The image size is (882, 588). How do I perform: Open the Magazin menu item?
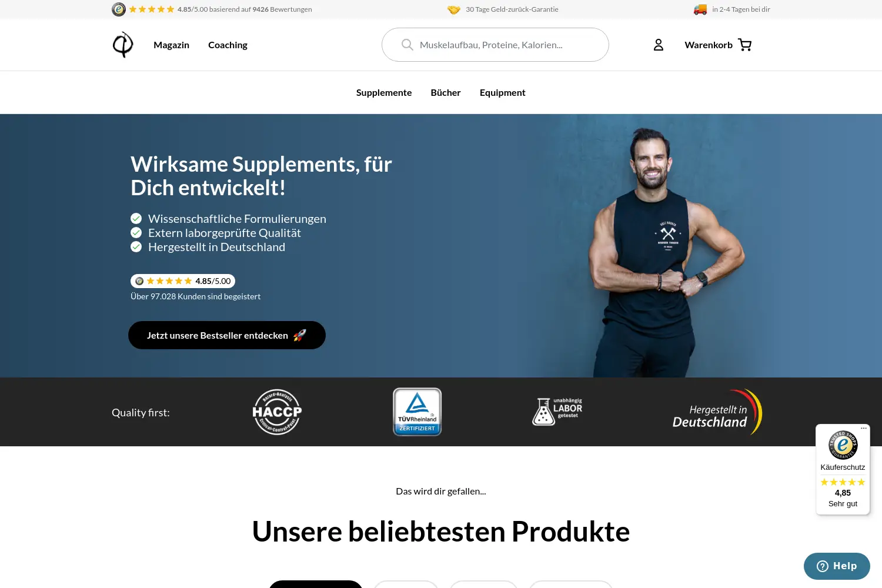coord(171,45)
